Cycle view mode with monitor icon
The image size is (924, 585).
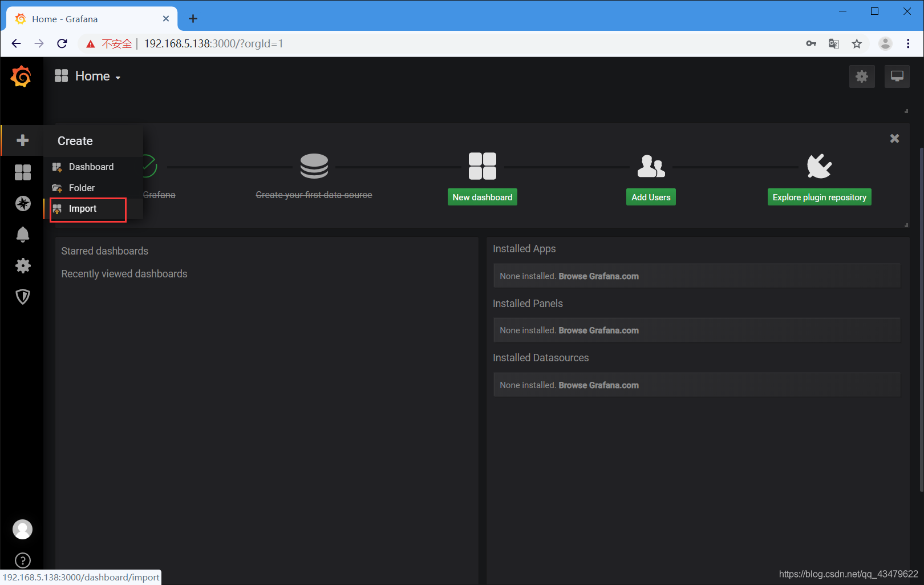click(897, 76)
